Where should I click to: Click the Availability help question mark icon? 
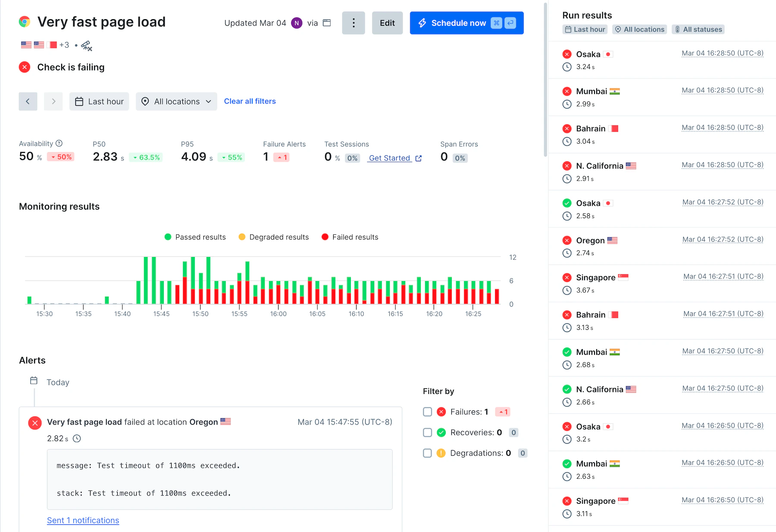coord(59,143)
